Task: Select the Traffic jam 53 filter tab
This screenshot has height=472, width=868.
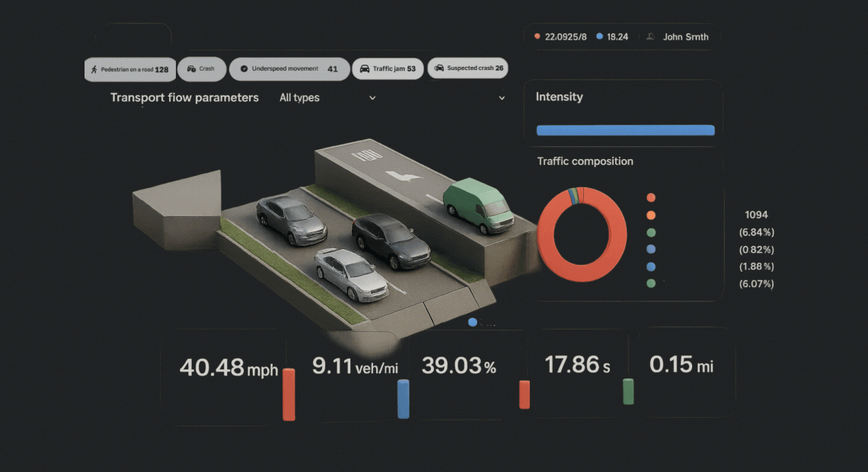Action: click(388, 69)
